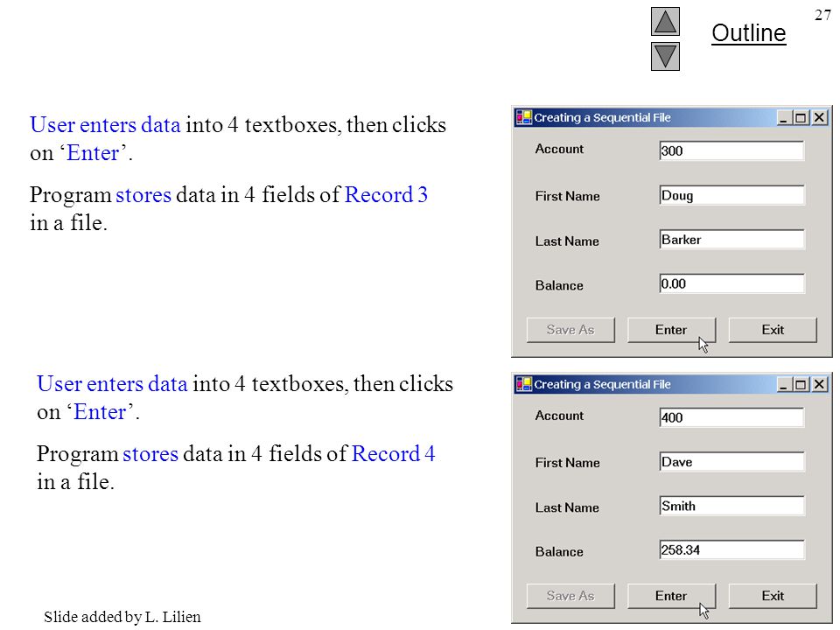The image size is (840, 630).
Task: Click the upper window's title text
Action: pos(603,117)
